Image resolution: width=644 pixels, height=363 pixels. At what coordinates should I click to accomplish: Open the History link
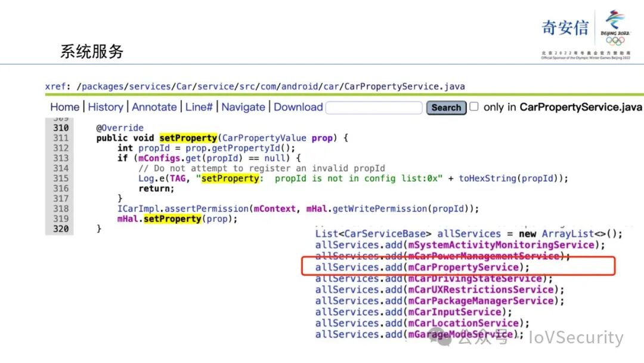click(x=106, y=107)
